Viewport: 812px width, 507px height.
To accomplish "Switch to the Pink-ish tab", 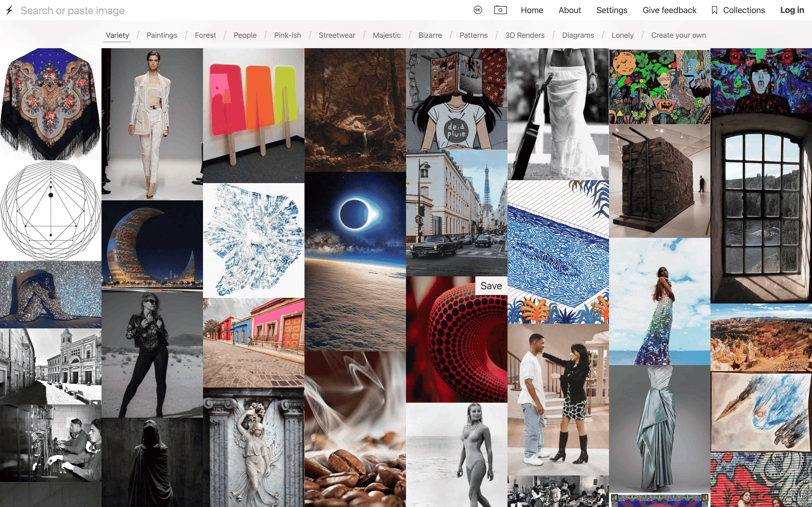I will [x=288, y=35].
